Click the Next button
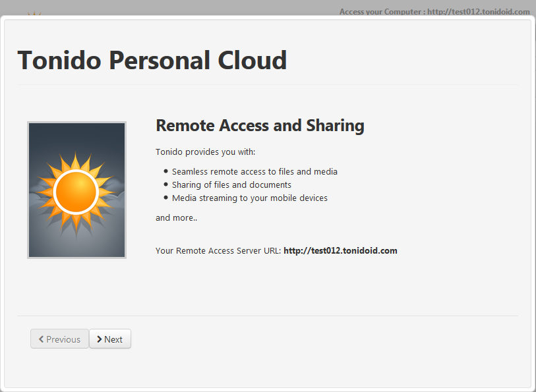Viewport: 536px width, 392px height. tap(109, 339)
